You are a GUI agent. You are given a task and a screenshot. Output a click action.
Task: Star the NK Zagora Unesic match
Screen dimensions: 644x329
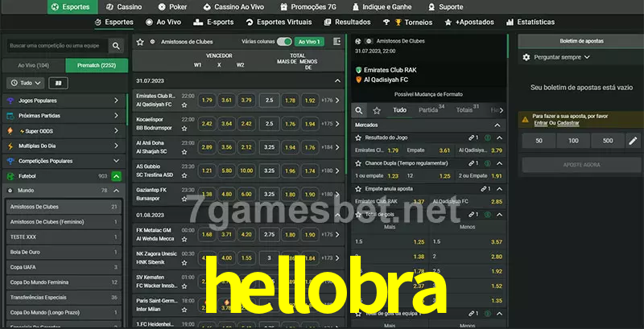[x=184, y=262]
